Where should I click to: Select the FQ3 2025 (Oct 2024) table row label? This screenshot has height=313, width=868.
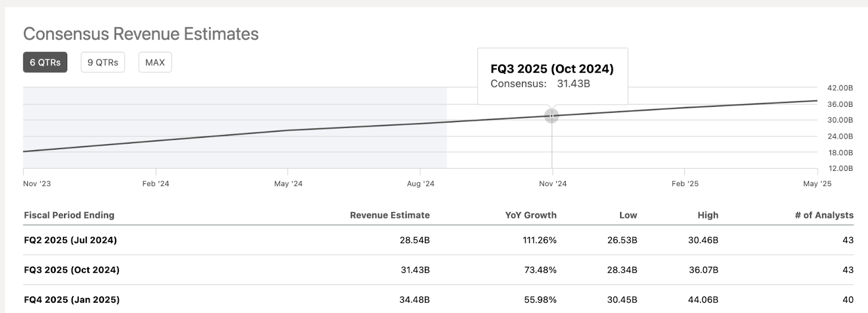pos(72,270)
